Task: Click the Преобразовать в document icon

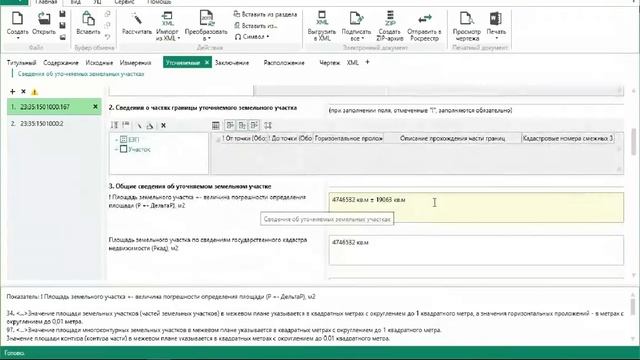Action: point(206,19)
